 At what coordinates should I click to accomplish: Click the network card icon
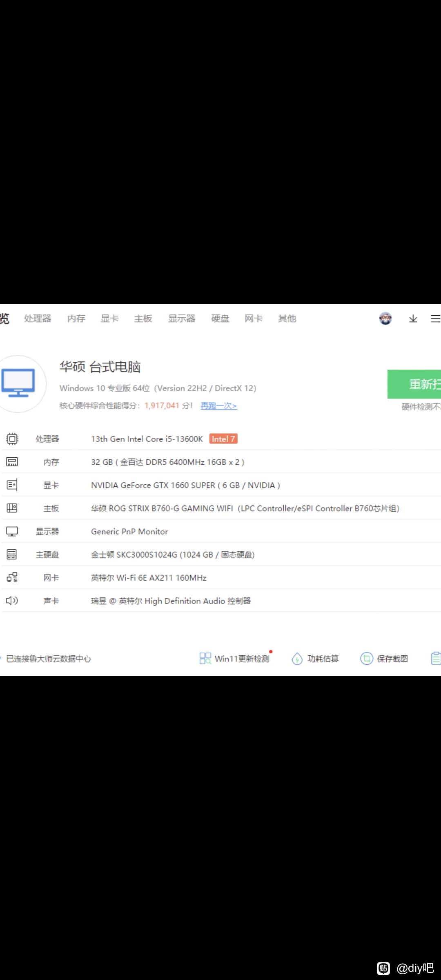pyautogui.click(x=12, y=578)
